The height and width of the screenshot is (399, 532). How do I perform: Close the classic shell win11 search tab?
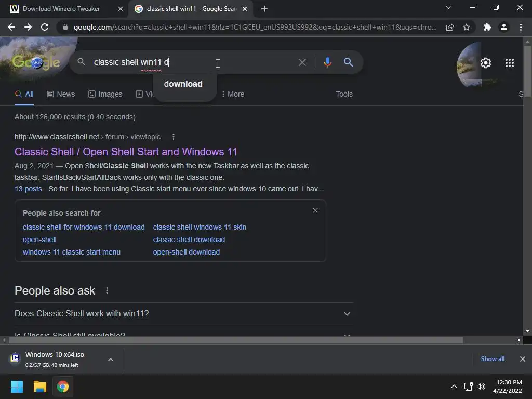coord(245,9)
